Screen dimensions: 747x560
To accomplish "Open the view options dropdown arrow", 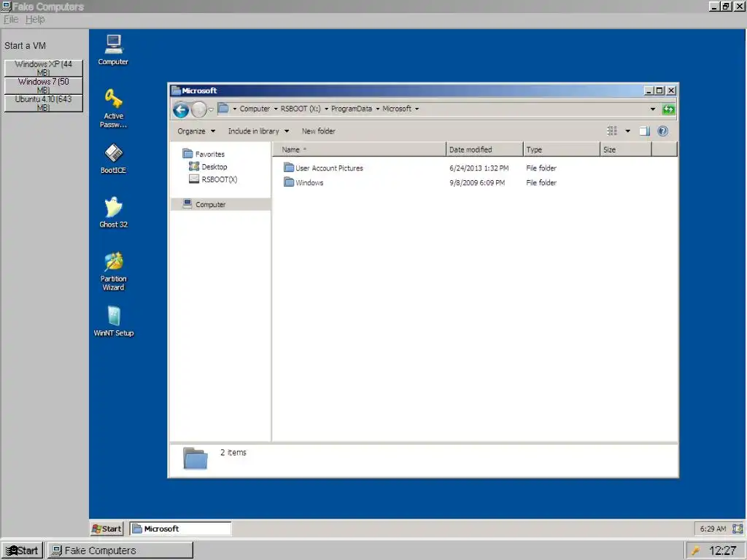I will (x=627, y=131).
